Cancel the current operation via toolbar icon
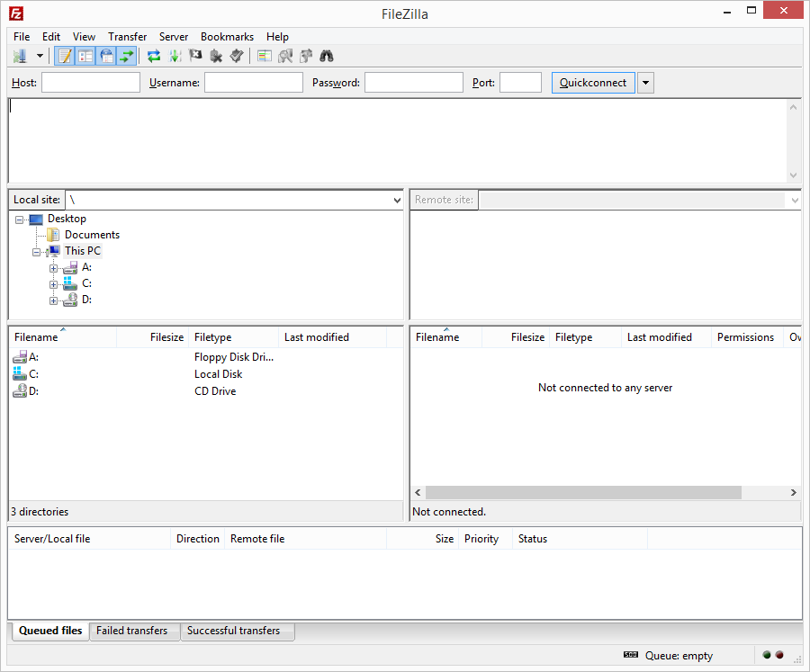The height and width of the screenshot is (672, 810). tap(195, 56)
